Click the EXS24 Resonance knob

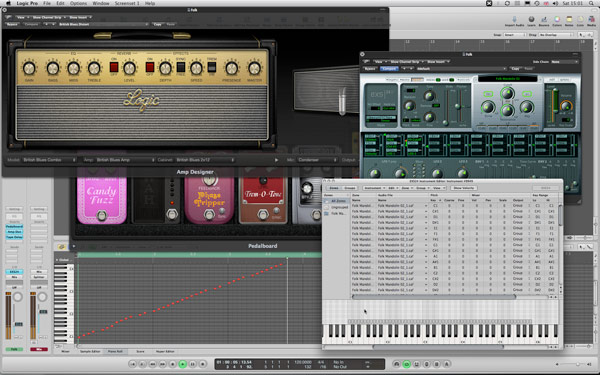507,111
